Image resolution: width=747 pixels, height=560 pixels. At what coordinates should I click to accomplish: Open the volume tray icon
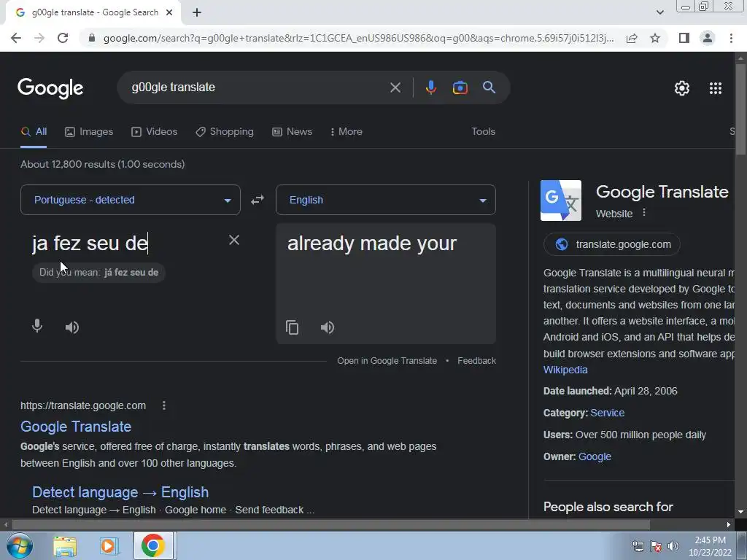click(673, 546)
